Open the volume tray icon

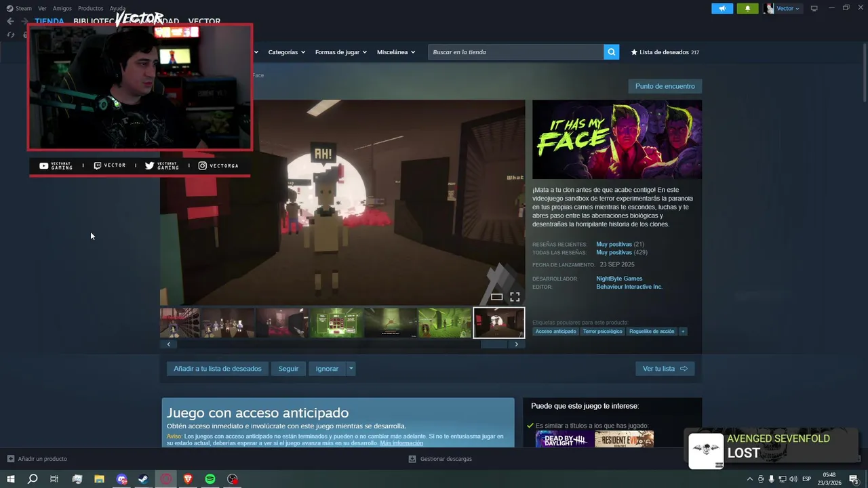[794, 479]
